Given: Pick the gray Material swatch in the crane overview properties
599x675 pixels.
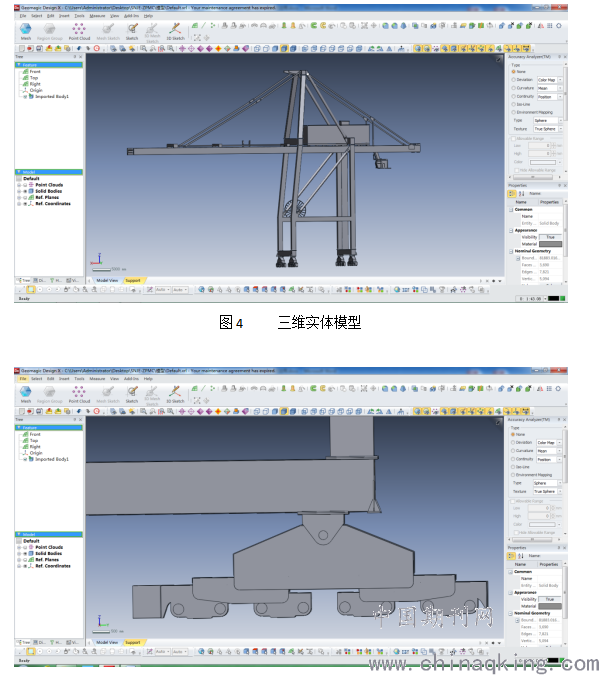Looking at the screenshot, I should click(x=550, y=244).
